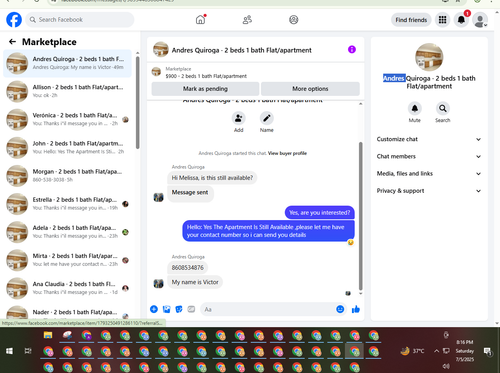Image resolution: width=500 pixels, height=373 pixels.
Task: Click the emoji reaction on blue message
Action: [x=350, y=242]
